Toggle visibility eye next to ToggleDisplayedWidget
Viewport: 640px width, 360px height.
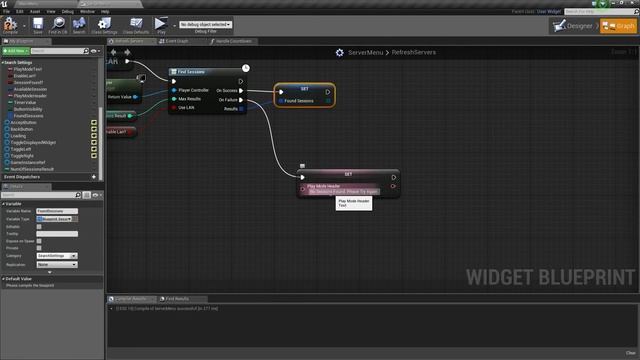click(x=94, y=142)
